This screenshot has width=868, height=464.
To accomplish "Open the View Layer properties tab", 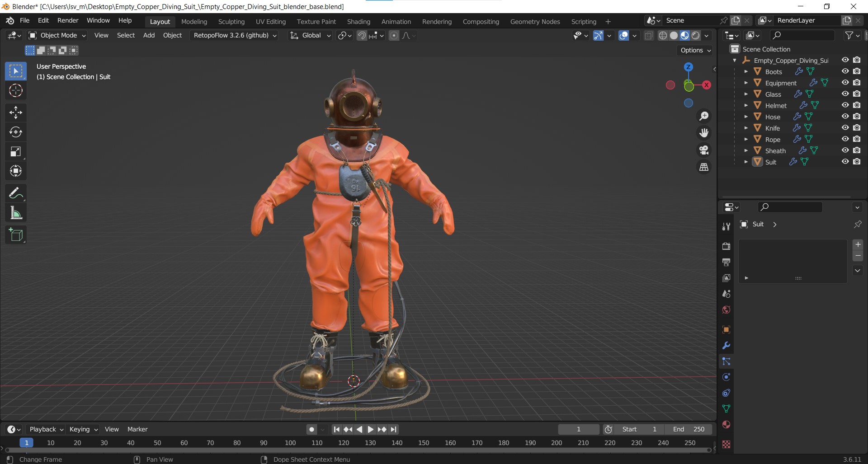I will point(726,278).
